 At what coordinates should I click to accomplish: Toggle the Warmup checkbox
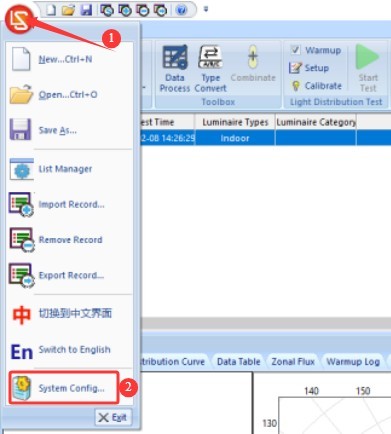click(x=295, y=50)
